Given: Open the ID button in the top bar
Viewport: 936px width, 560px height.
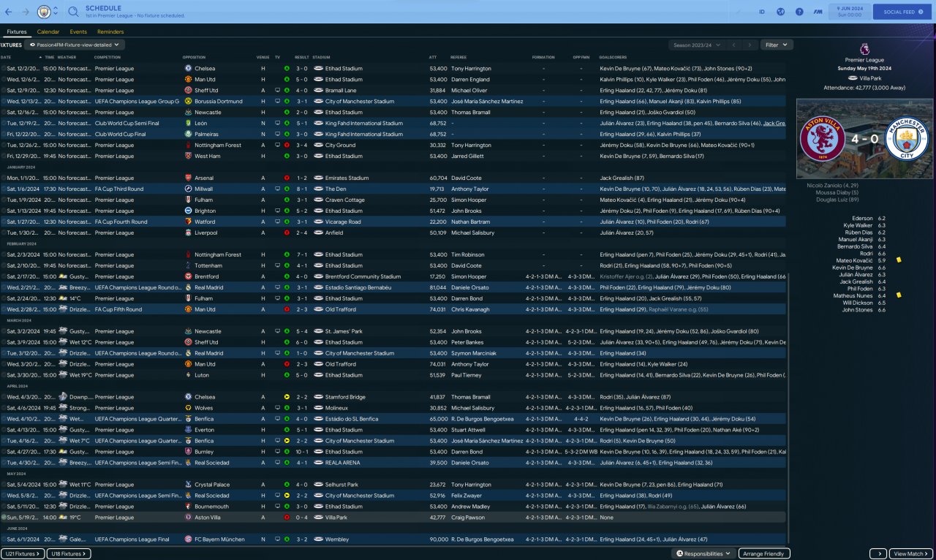Looking at the screenshot, I should coord(761,12).
